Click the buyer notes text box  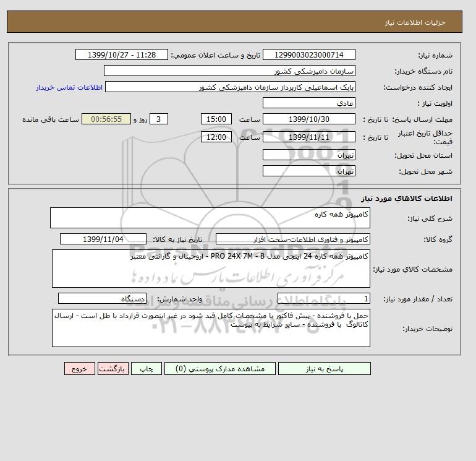211,328
